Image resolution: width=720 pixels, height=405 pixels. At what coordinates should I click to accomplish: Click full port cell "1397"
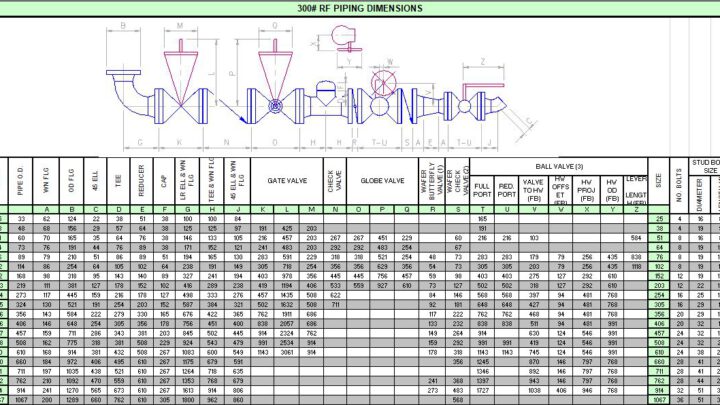pos(482,381)
